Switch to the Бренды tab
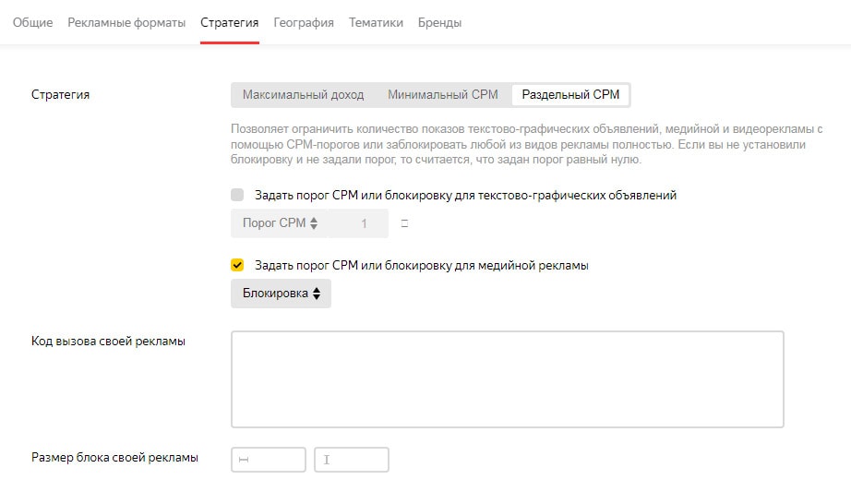This screenshot has width=851, height=504. click(x=439, y=22)
